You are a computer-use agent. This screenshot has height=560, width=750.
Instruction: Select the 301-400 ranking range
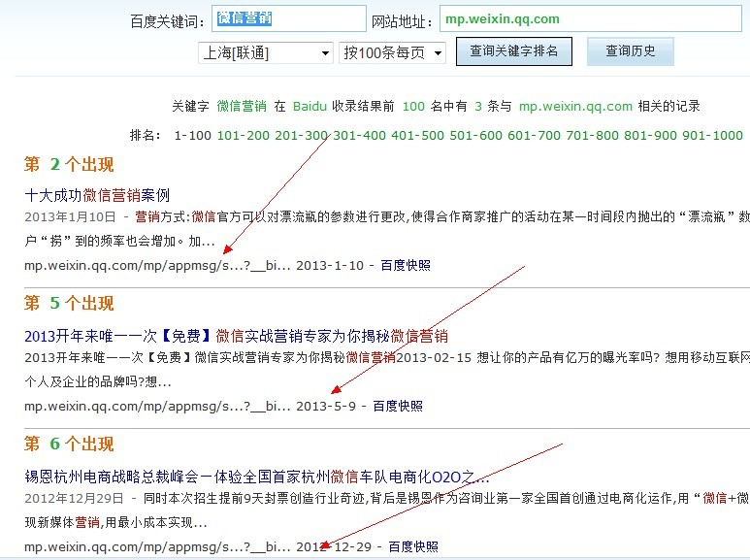[359, 135]
